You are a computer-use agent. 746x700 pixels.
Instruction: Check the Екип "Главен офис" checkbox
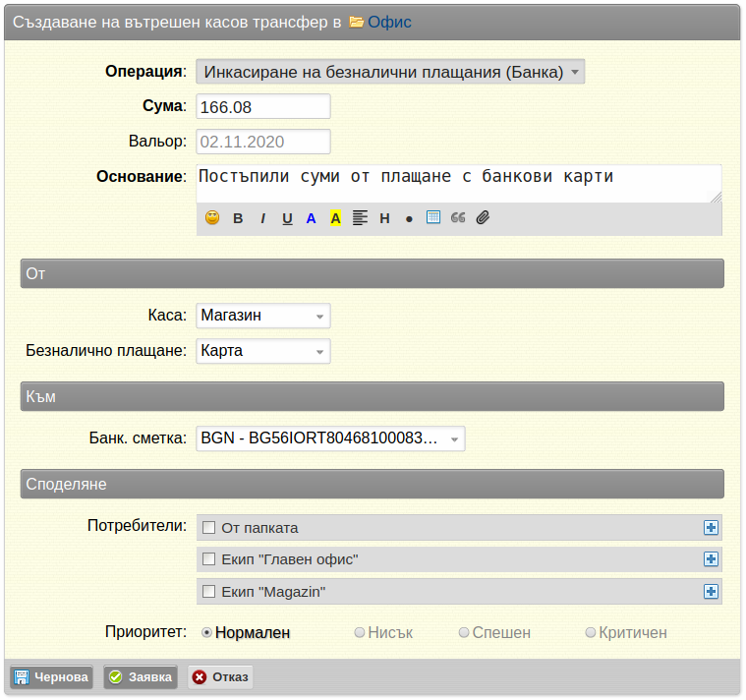coord(209,558)
